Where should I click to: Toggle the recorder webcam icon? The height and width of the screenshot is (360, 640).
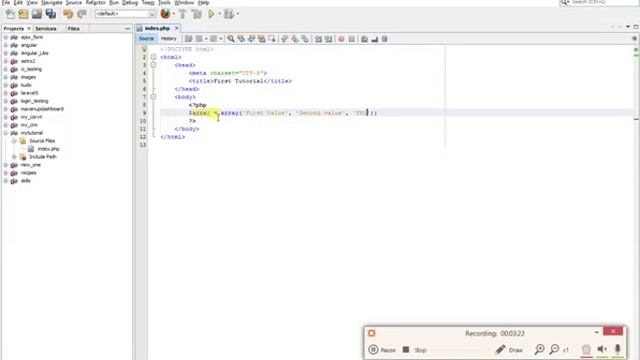coord(586,349)
